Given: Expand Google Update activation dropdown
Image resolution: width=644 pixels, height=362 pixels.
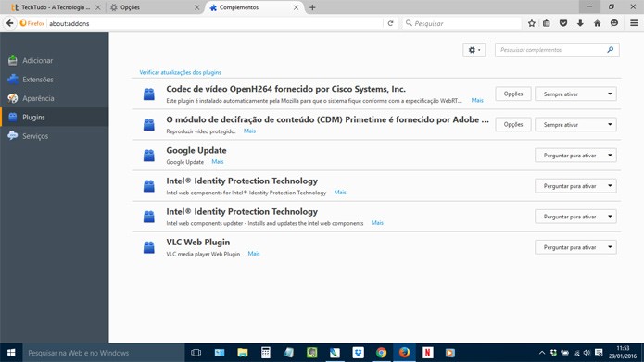Looking at the screenshot, I should click(x=575, y=156).
